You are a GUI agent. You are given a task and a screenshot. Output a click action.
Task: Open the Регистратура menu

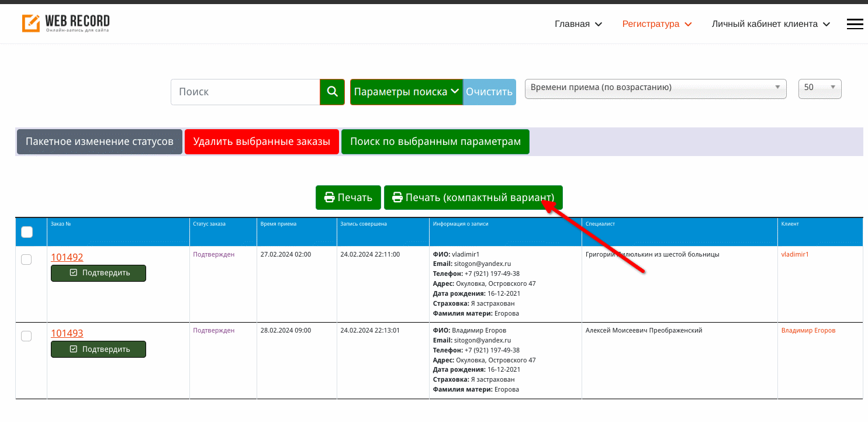(656, 24)
